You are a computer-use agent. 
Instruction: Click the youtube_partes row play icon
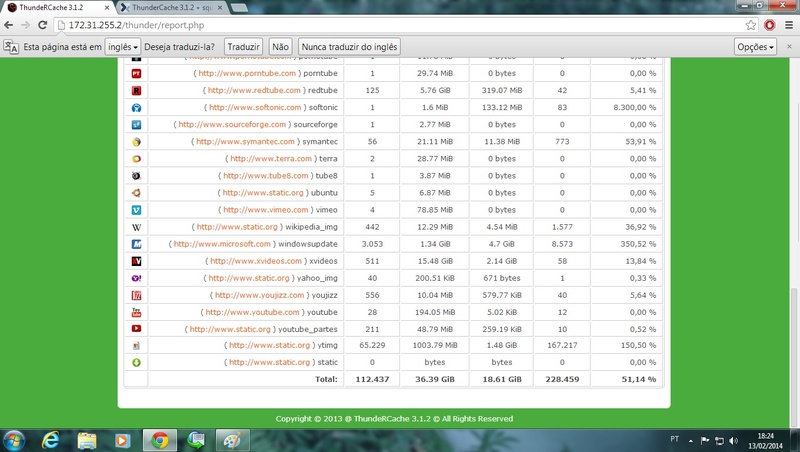[136, 329]
